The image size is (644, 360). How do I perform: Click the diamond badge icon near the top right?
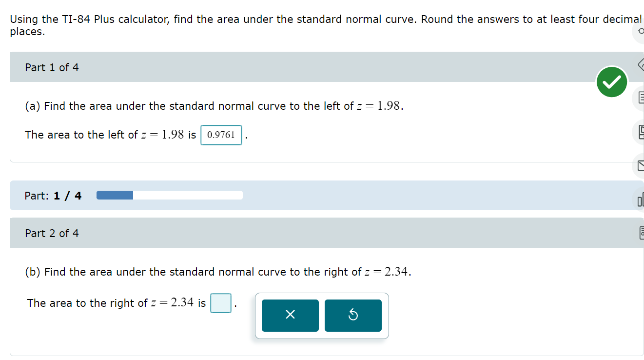[x=641, y=63]
